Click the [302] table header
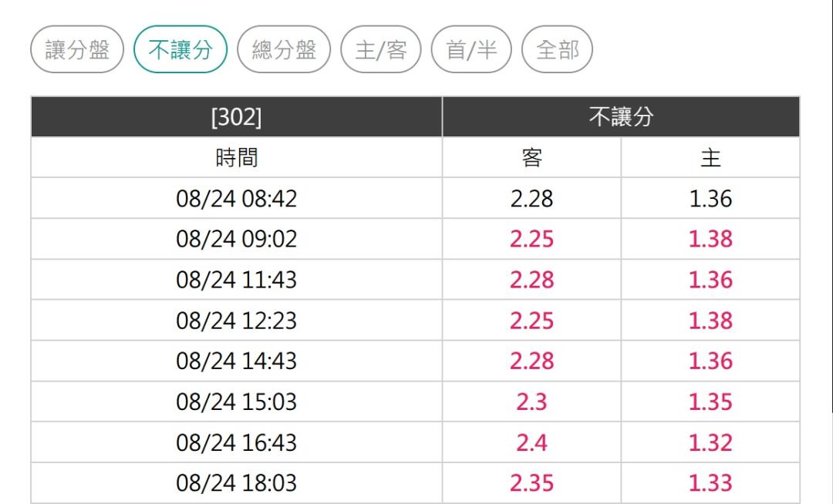This screenshot has width=833, height=504. (237, 116)
